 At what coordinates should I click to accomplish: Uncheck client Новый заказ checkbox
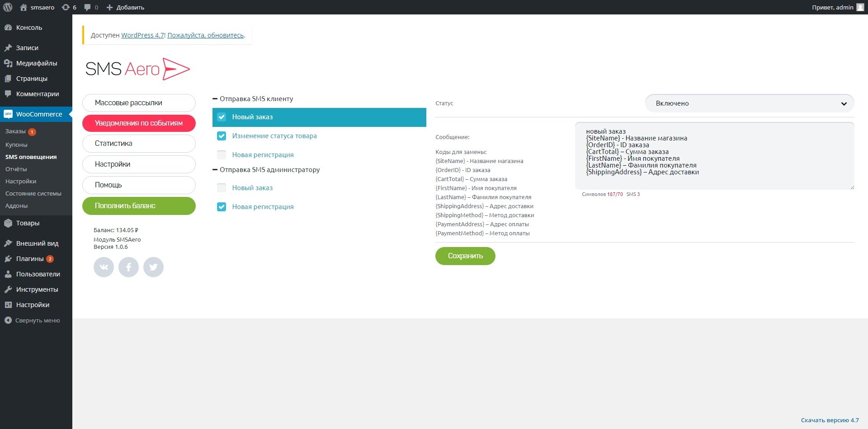pos(222,117)
